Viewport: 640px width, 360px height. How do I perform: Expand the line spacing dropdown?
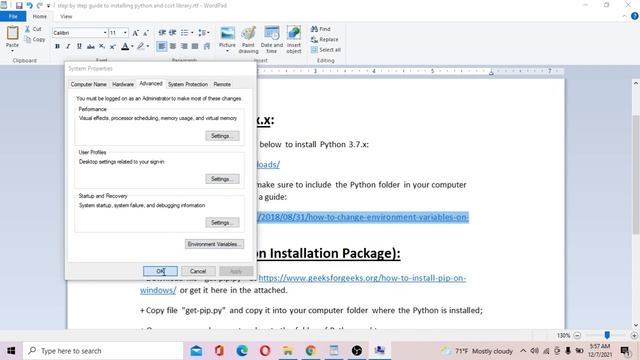point(208,33)
